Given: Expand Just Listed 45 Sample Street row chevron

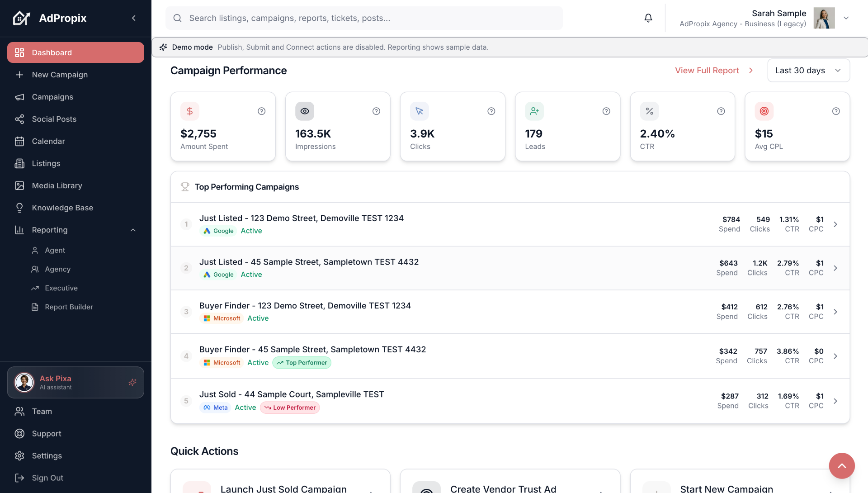Looking at the screenshot, I should coord(835,268).
